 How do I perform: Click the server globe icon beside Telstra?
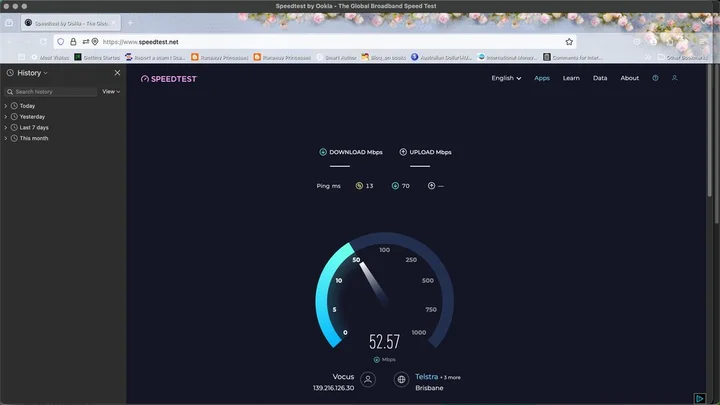(401, 379)
